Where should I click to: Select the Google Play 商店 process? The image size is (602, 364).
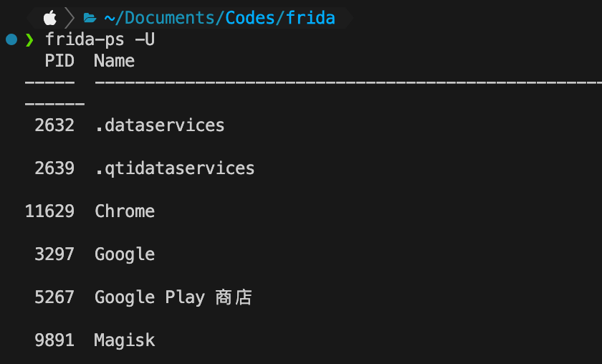pos(173,297)
